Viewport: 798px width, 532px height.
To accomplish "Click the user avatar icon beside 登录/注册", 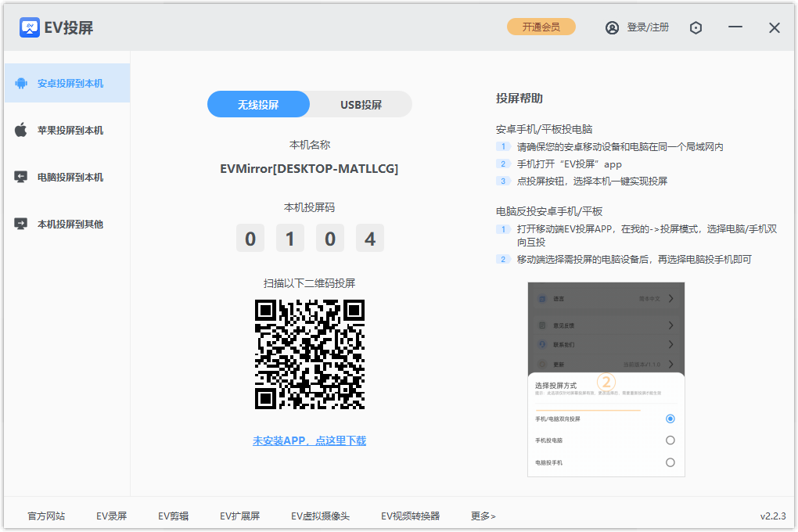I will tap(612, 27).
